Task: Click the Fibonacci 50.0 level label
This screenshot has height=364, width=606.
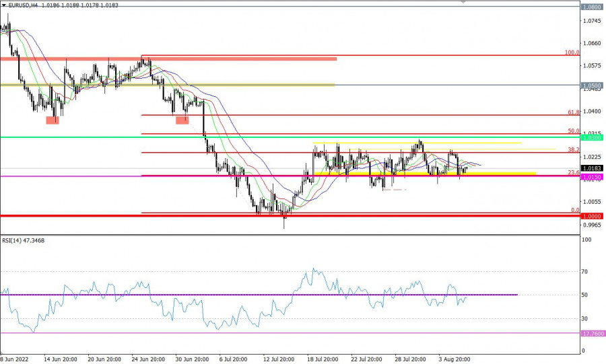Action: point(573,131)
